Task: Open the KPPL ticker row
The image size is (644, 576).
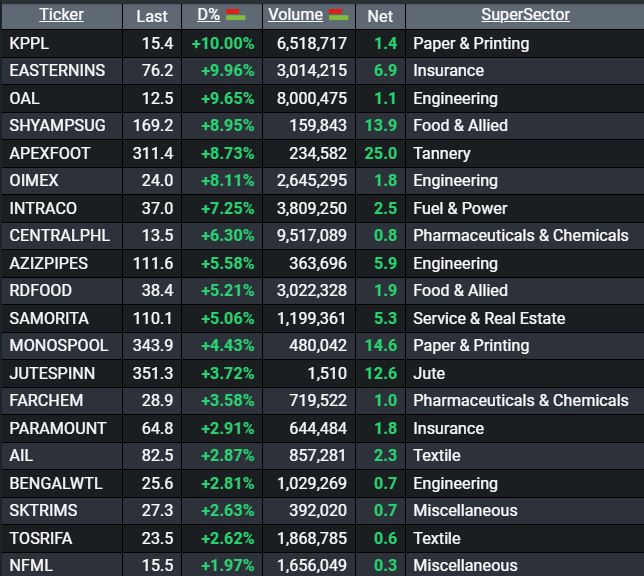Action: (29, 43)
